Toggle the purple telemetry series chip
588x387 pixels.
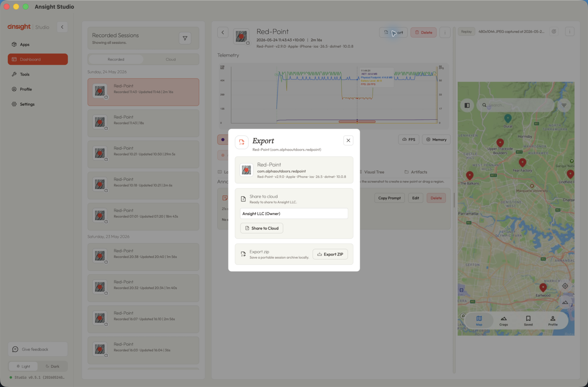[223, 139]
